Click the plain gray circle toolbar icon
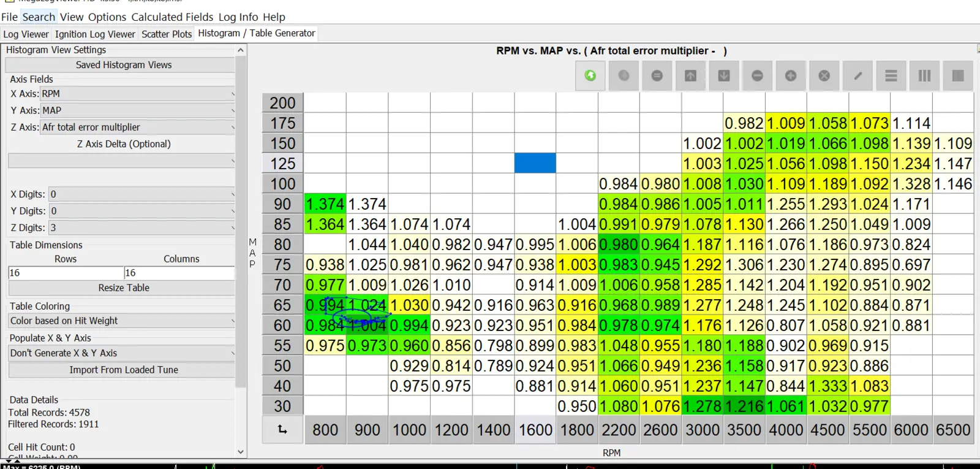Screen dimensions: 980x469 coord(624,75)
